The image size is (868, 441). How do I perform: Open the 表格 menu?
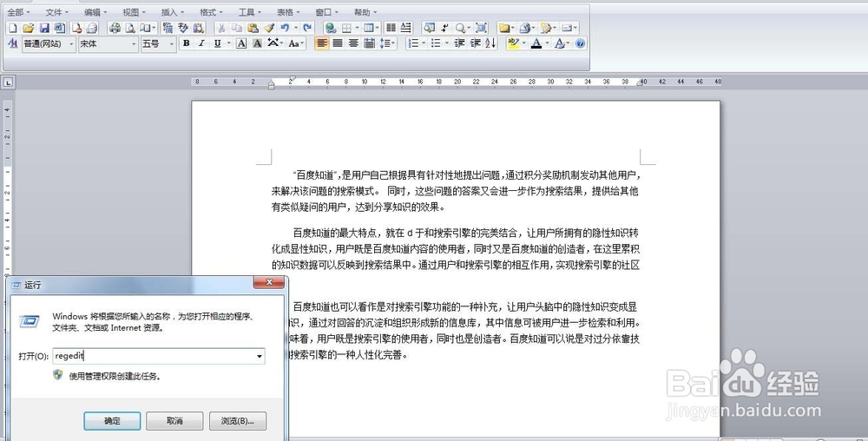point(288,12)
